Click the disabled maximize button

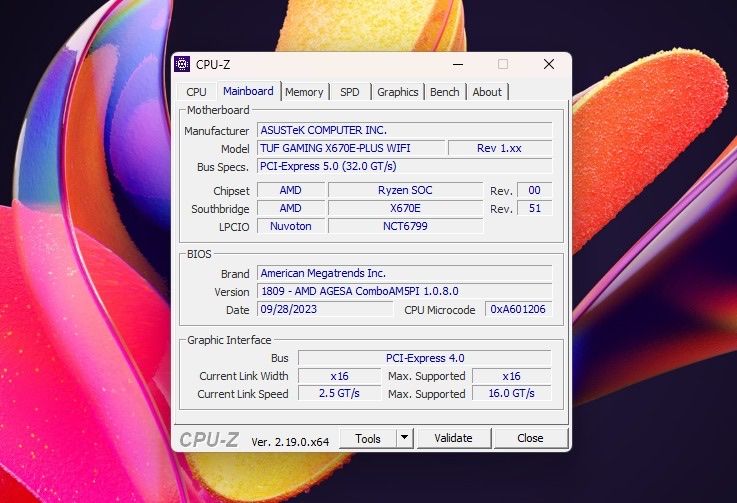[503, 64]
